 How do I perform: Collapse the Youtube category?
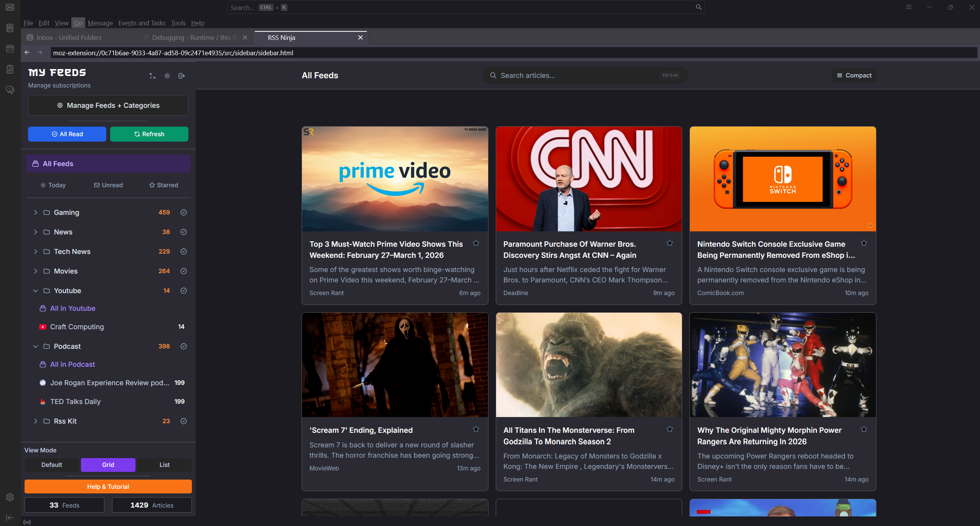point(35,291)
